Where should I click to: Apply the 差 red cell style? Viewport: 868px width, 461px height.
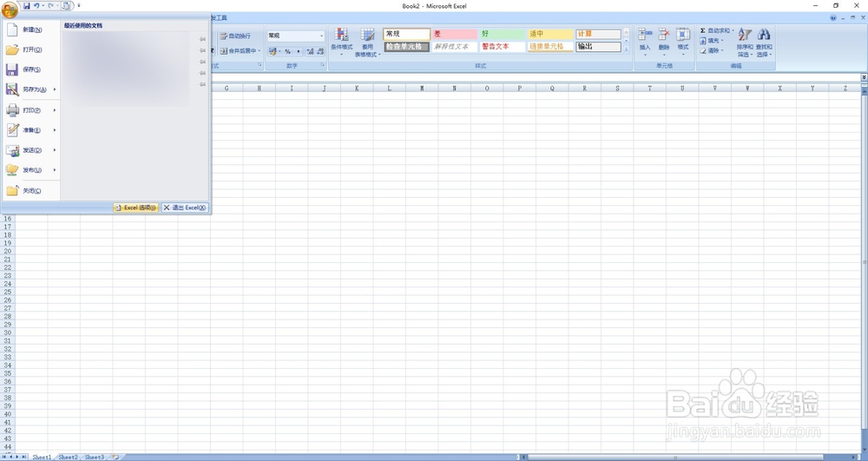click(455, 35)
